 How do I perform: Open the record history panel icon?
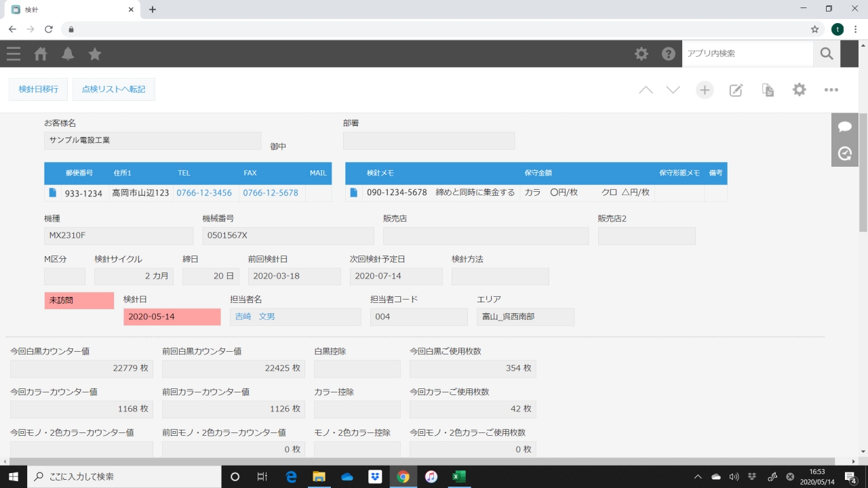[x=845, y=154]
